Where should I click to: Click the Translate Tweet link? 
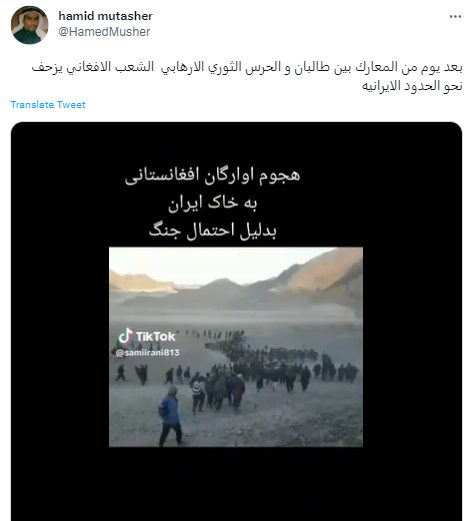pyautogui.click(x=48, y=105)
